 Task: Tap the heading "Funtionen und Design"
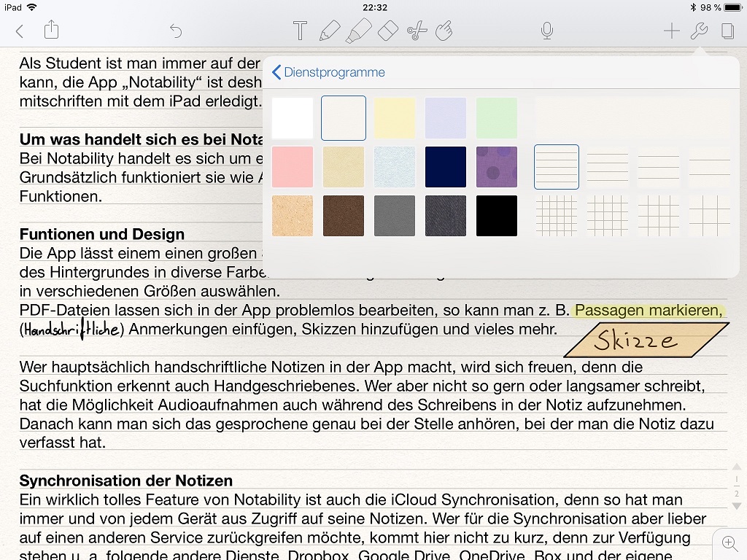[102, 234]
